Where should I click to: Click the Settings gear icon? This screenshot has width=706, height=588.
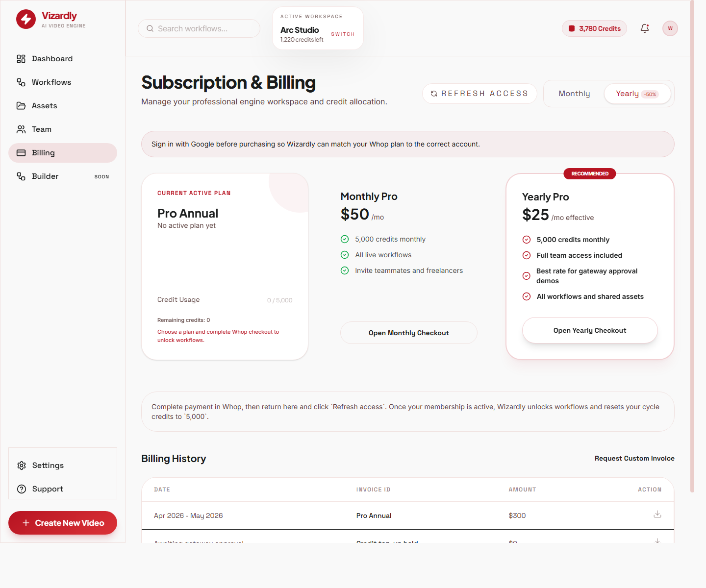22,465
